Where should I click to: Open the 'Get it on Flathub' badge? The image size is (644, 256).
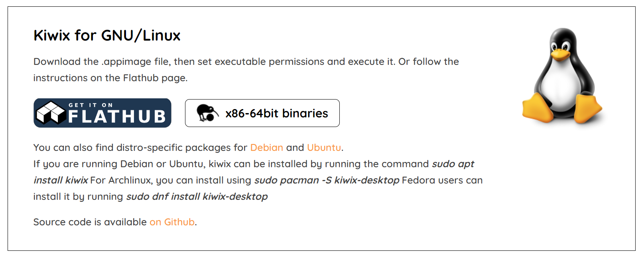tap(102, 113)
